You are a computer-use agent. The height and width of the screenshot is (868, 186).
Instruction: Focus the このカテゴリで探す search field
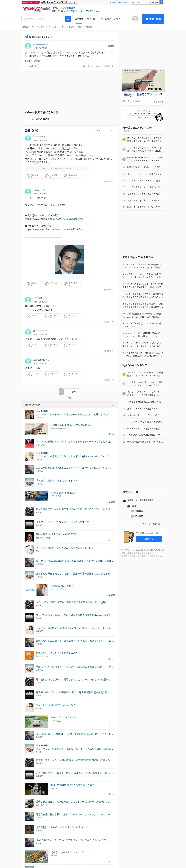coord(43,19)
